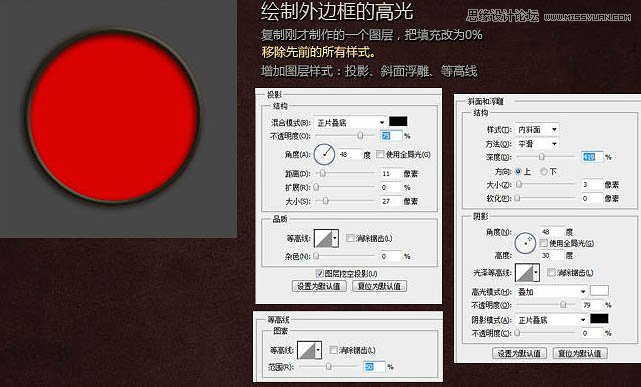Toggle 消除锯齿 in the drop shadow 品质 section

pos(350,238)
